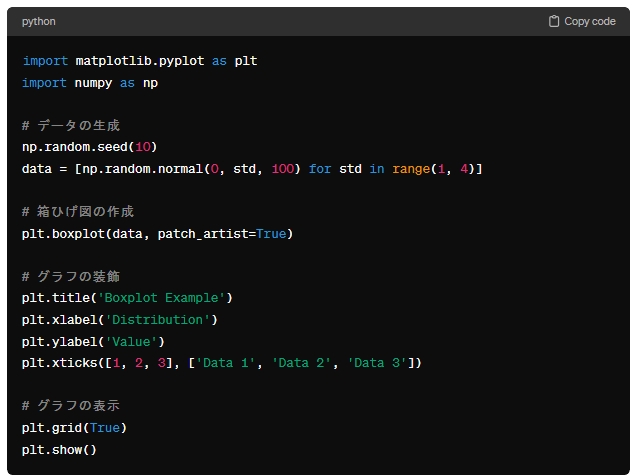The width and height of the screenshot is (635, 476).
Task: Click the clipboard copy icon
Action: pos(554,21)
